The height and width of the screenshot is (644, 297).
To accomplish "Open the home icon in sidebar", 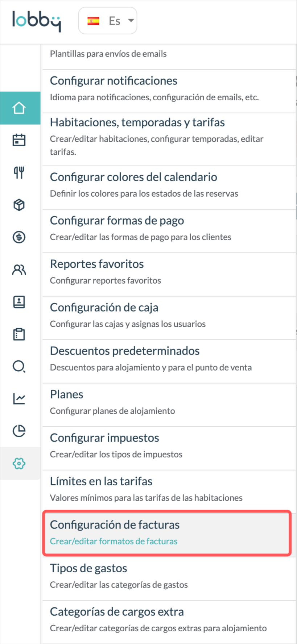I will tap(19, 108).
